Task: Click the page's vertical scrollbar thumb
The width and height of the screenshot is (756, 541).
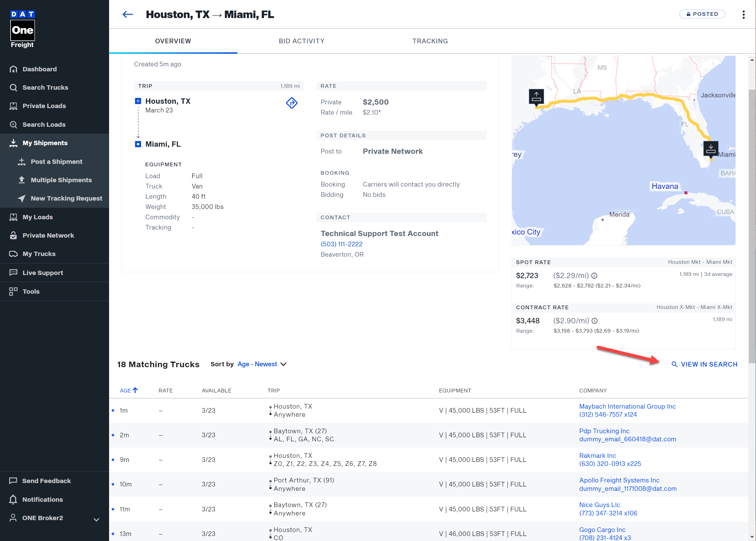Action: tap(752, 226)
